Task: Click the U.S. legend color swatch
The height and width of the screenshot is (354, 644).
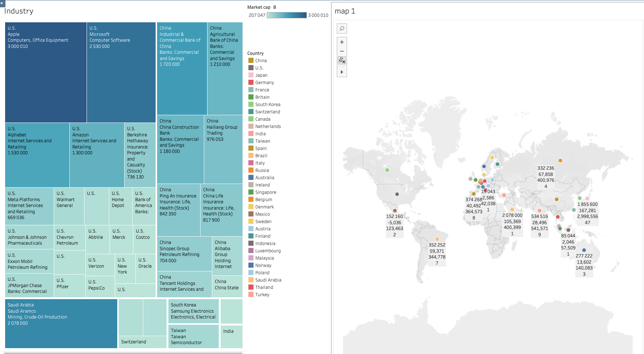Action: [x=251, y=68]
